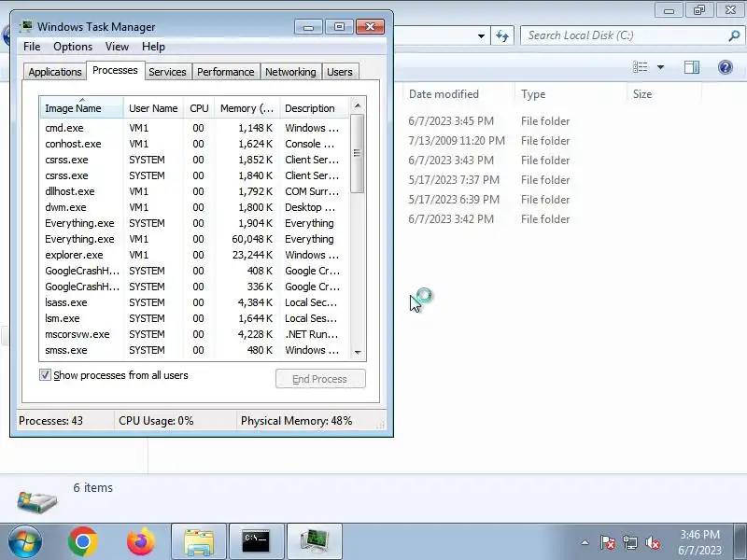The image size is (747, 560).
Task: Sort processes by Description column
Action: (315, 108)
